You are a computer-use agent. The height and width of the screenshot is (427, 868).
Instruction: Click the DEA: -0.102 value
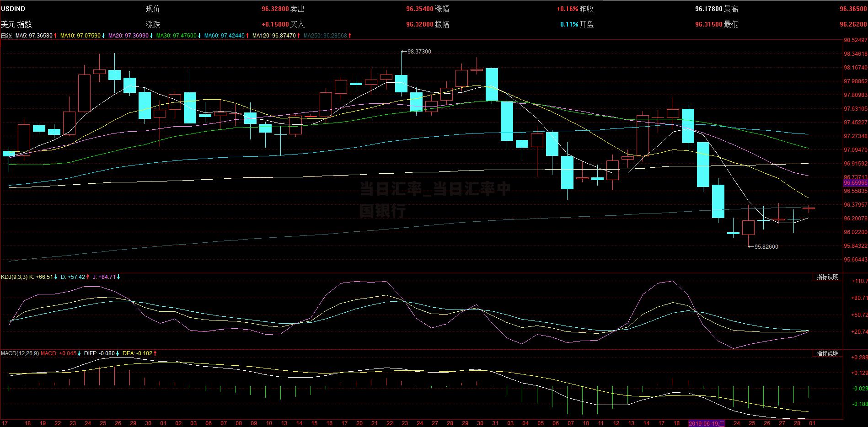137,353
